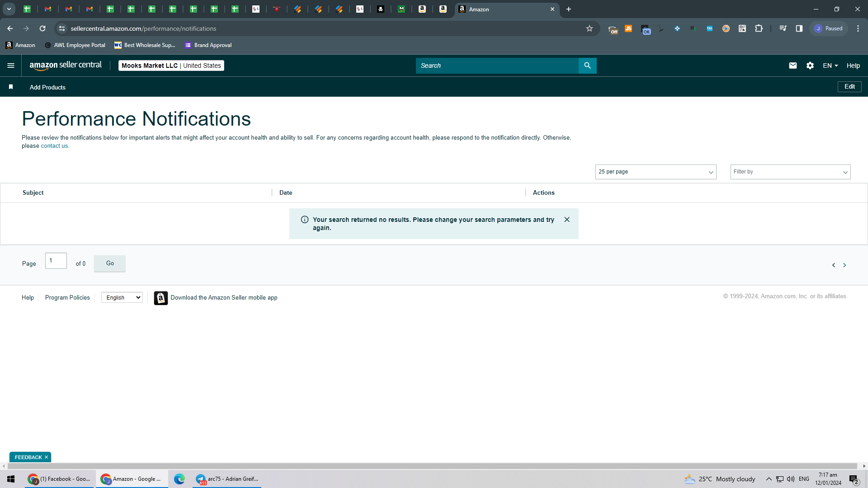
Task: Open Best Wholesale Sup... bookmark
Action: pyautogui.click(x=145, y=45)
